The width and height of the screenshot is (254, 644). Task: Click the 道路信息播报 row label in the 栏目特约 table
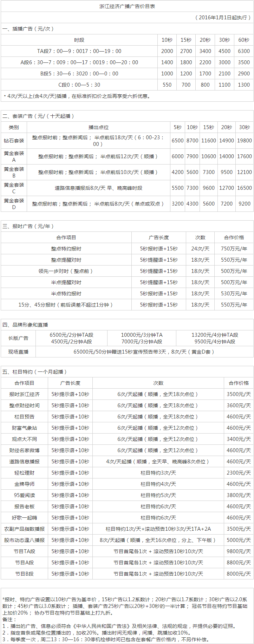[x=25, y=462]
